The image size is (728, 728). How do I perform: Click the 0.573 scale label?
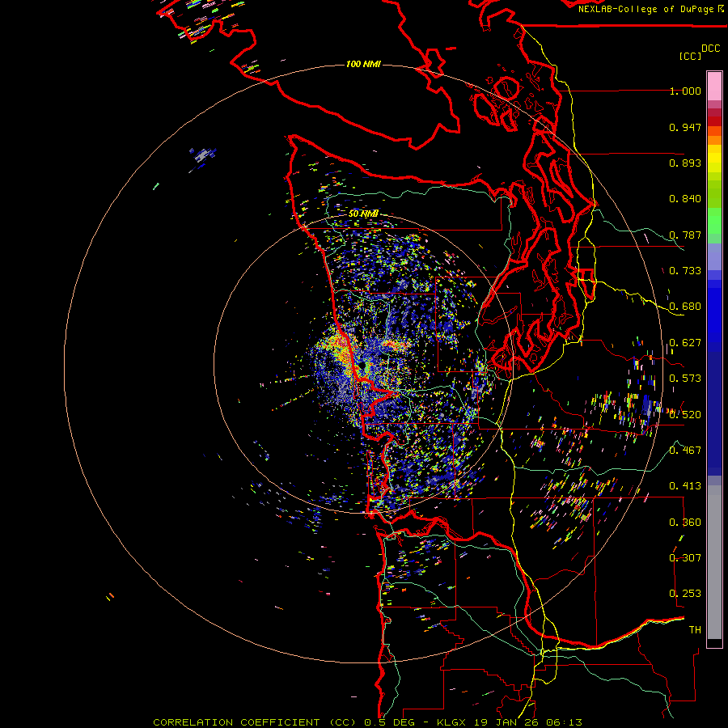[685, 379]
